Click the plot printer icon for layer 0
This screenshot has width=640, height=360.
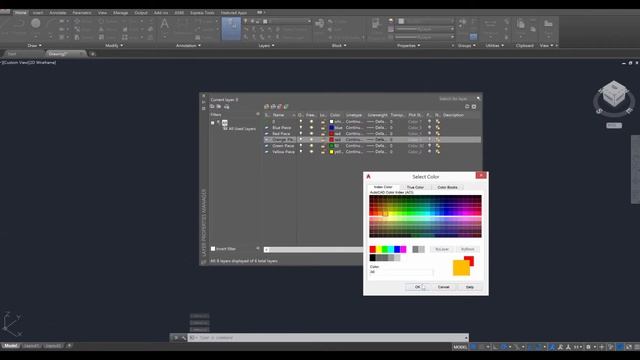(x=429, y=121)
